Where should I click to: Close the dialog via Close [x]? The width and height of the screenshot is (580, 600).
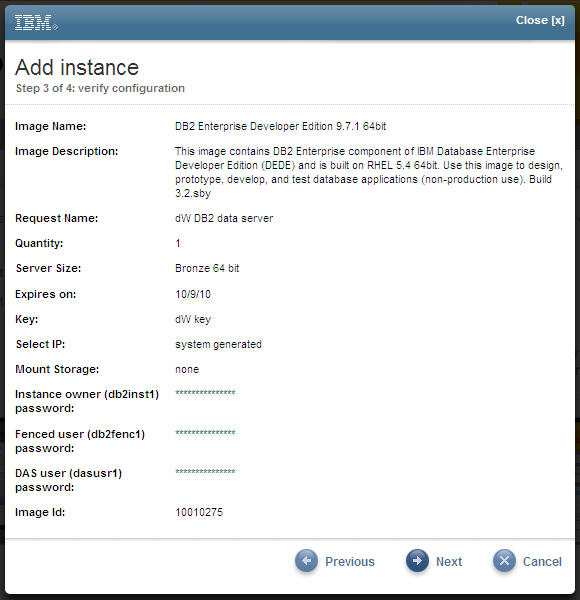click(540, 20)
